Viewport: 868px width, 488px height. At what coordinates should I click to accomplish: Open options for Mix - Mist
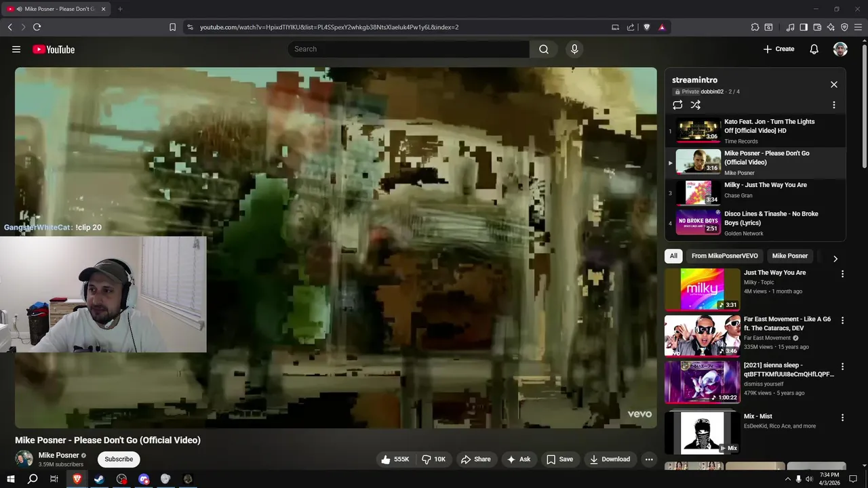pyautogui.click(x=843, y=418)
